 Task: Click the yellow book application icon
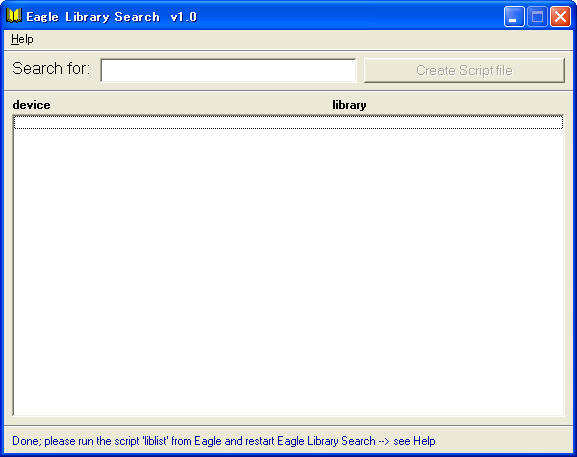[14, 16]
